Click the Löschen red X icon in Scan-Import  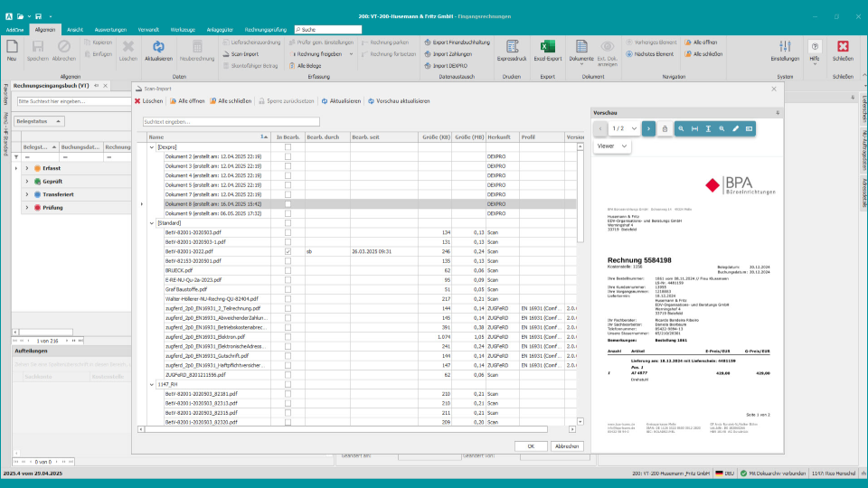[137, 101]
